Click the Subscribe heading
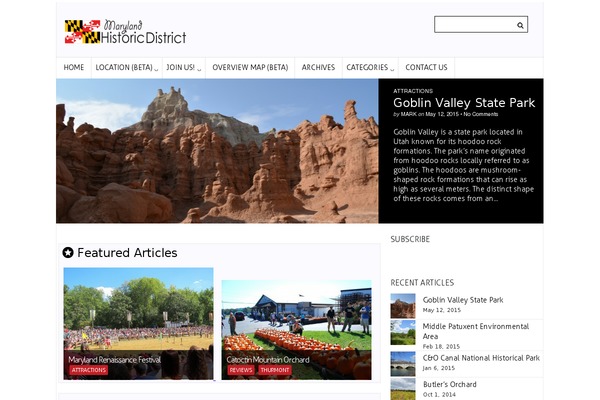The height and width of the screenshot is (400, 600). click(x=410, y=239)
